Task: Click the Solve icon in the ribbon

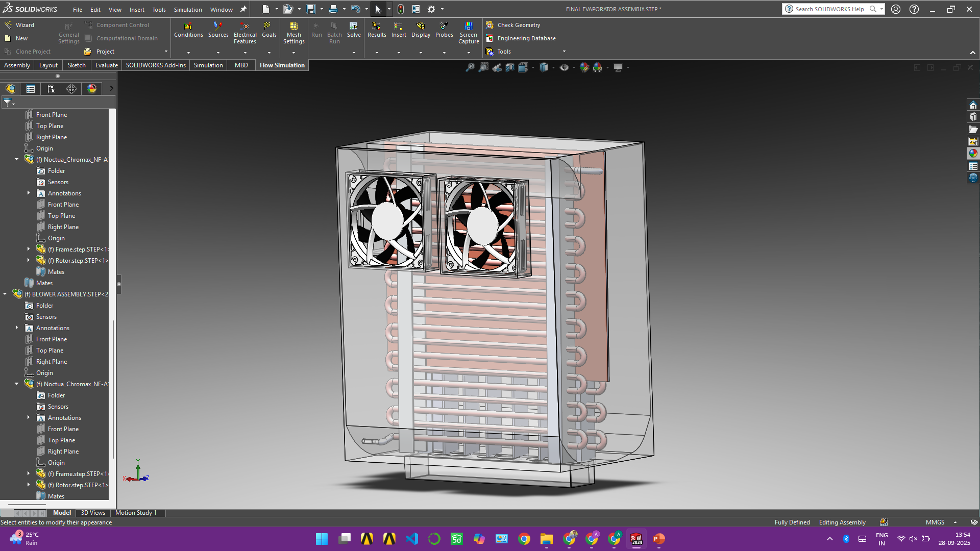Action: click(353, 26)
